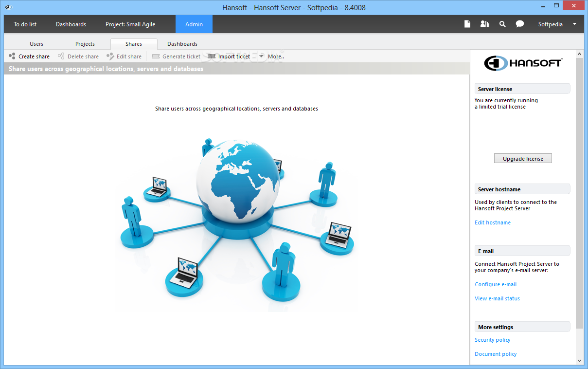Image resolution: width=588 pixels, height=369 pixels.
Task: Click the Create share toolbar button
Action: tap(29, 56)
